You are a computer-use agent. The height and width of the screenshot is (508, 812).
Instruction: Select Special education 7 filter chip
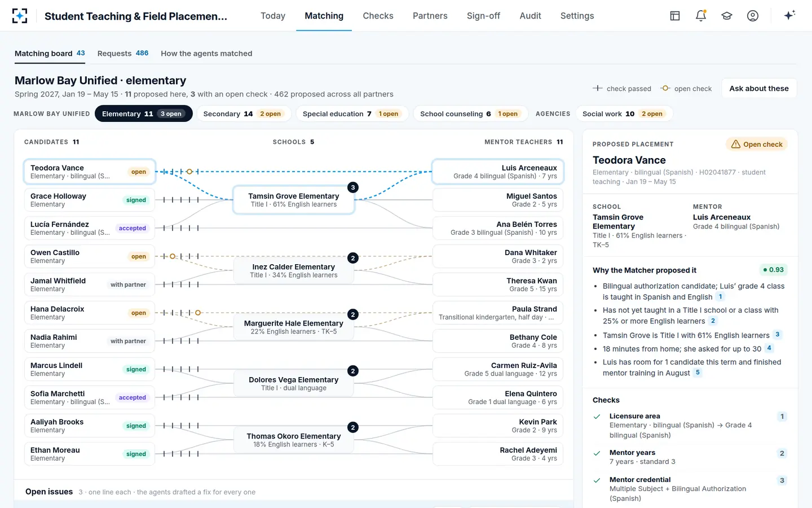[x=352, y=113]
